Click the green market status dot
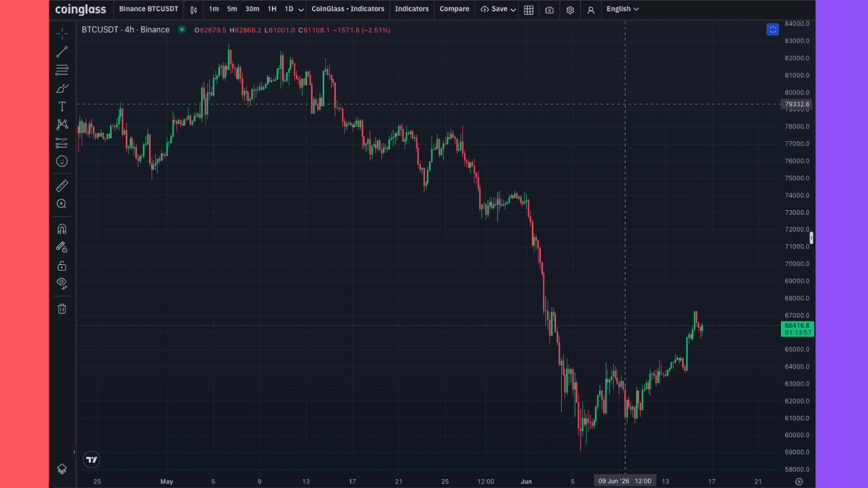Image resolution: width=868 pixels, height=488 pixels. [182, 29]
